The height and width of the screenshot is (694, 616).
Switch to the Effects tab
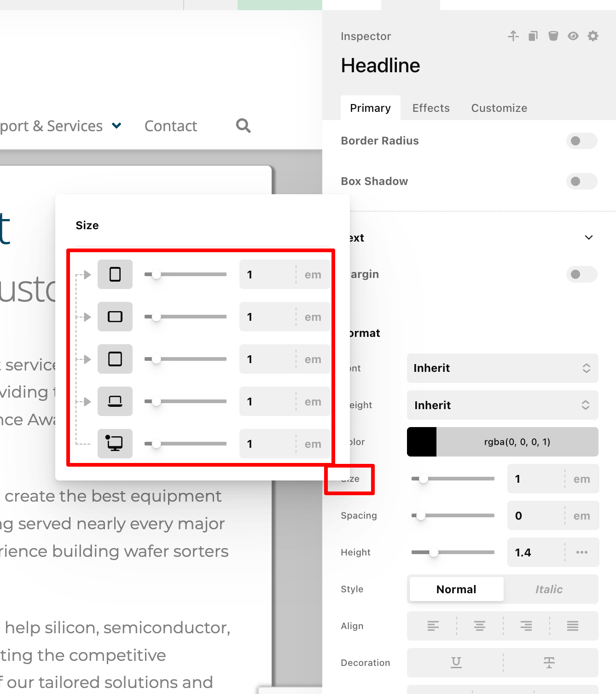click(431, 108)
